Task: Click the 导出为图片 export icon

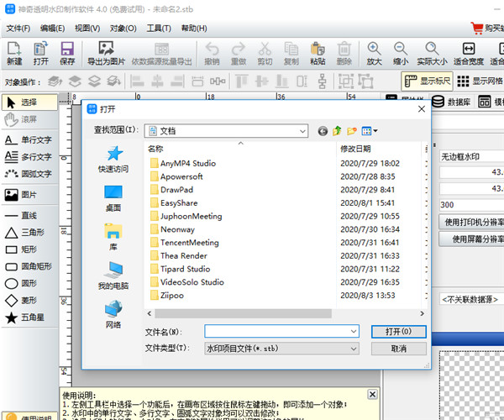Action: tap(106, 54)
